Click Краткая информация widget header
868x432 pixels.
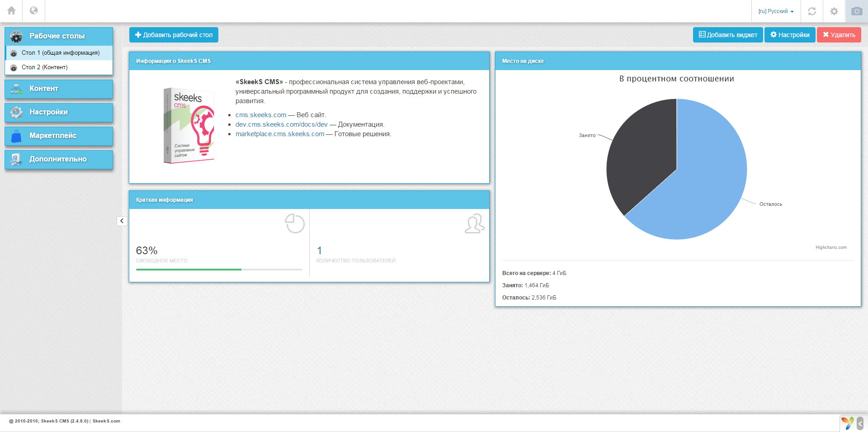[x=309, y=200]
